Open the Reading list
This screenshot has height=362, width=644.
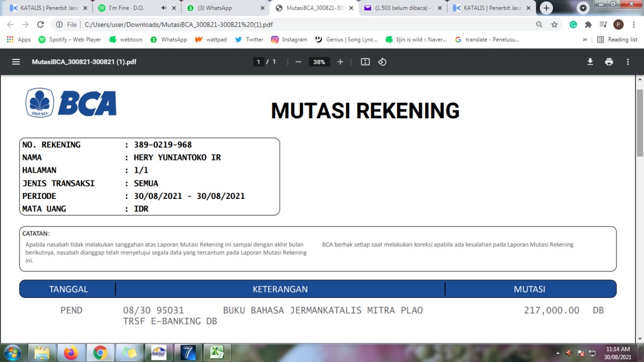click(617, 39)
